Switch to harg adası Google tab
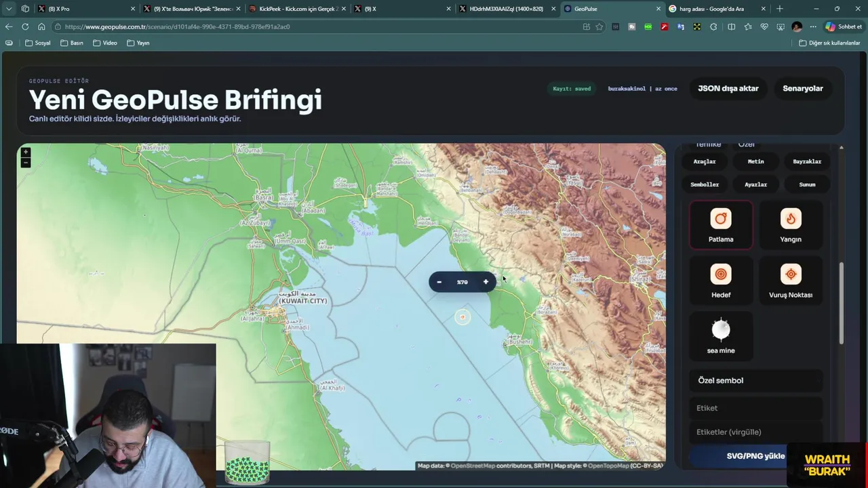This screenshot has width=868, height=488. point(716,9)
